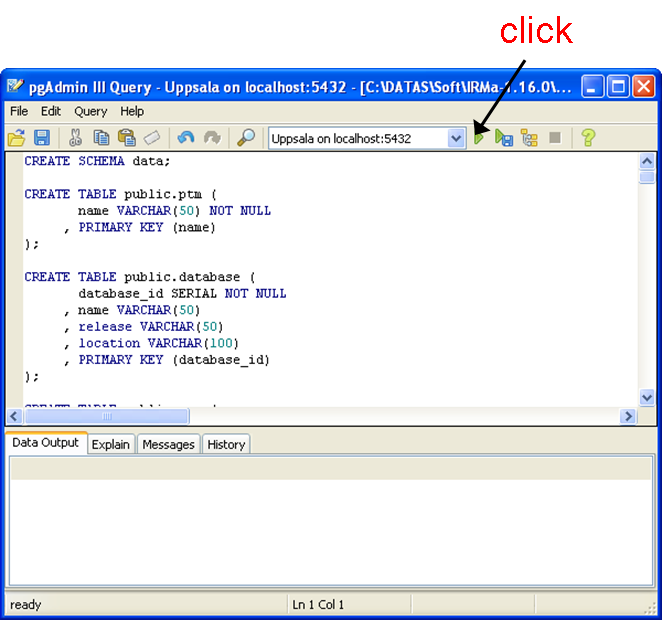
Task: Click Execute to file icon
Action: click(x=504, y=138)
